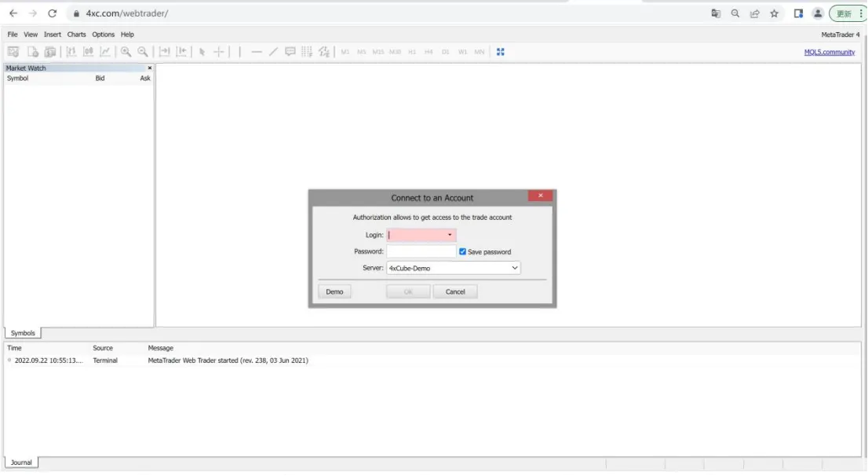Viewport: 868px width, 476px height.
Task: Toggle chart shift icon
Action: click(x=181, y=52)
